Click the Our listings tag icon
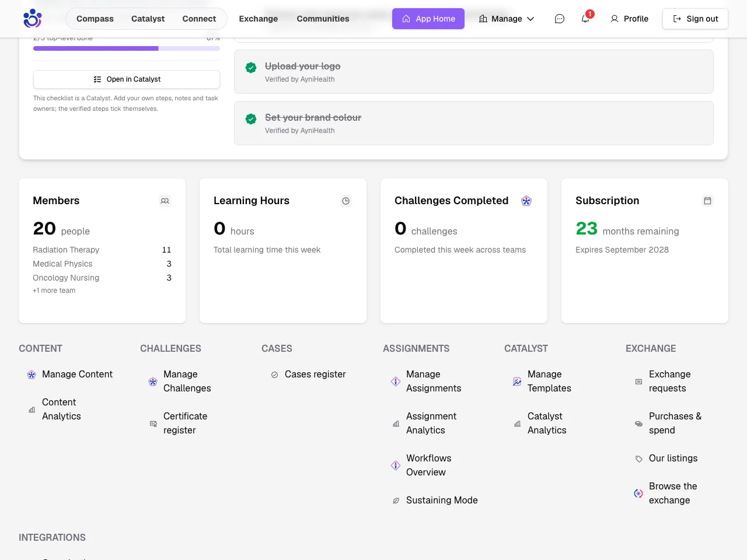This screenshot has width=747, height=560. point(638,459)
